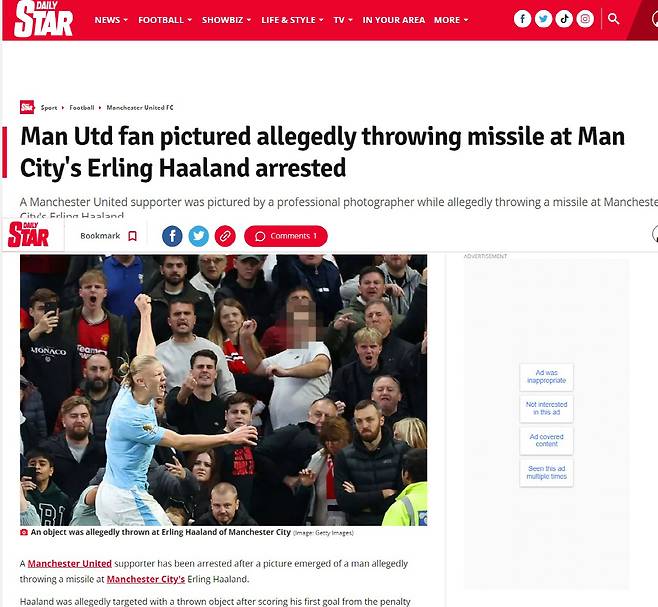Copy article link with the chain icon
The height and width of the screenshot is (607, 658).
point(225,236)
